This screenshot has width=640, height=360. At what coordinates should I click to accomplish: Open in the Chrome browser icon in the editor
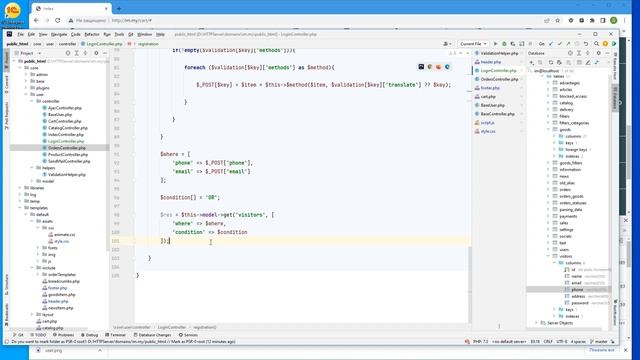pos(430,67)
